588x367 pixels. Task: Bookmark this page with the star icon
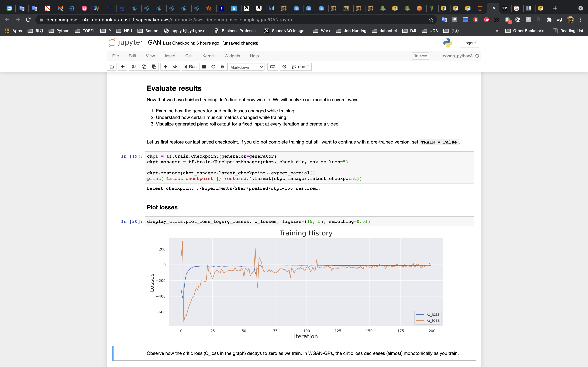click(431, 20)
